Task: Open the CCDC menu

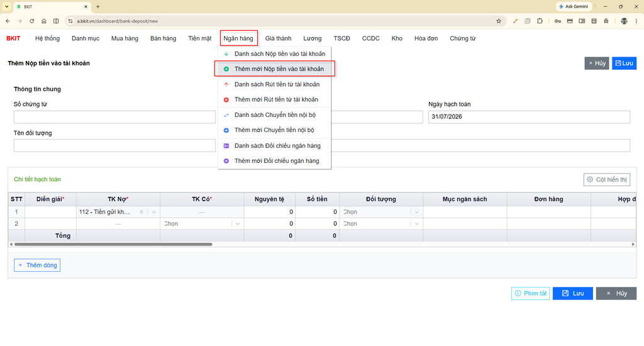Action: 371,38
